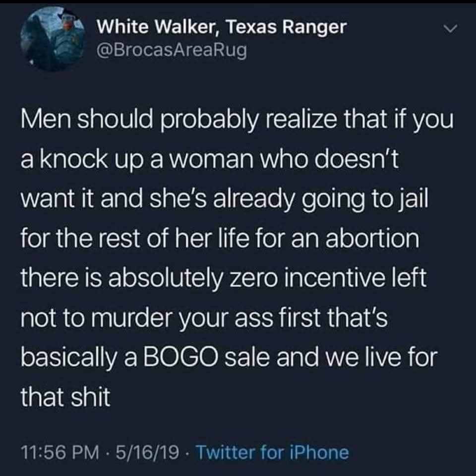Image resolution: width=476 pixels, height=476 pixels.
Task: Click the word 'BOGO' in the tweet
Action: tap(180, 357)
